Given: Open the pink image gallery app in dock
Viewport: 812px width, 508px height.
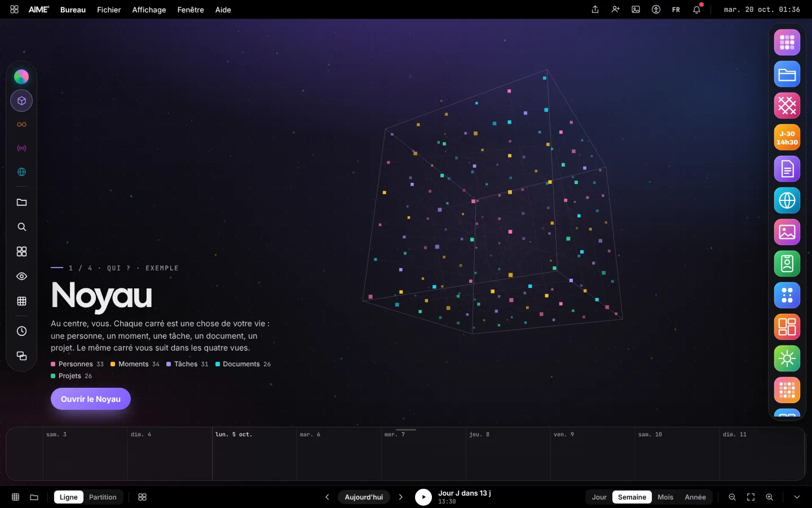Looking at the screenshot, I should [787, 233].
